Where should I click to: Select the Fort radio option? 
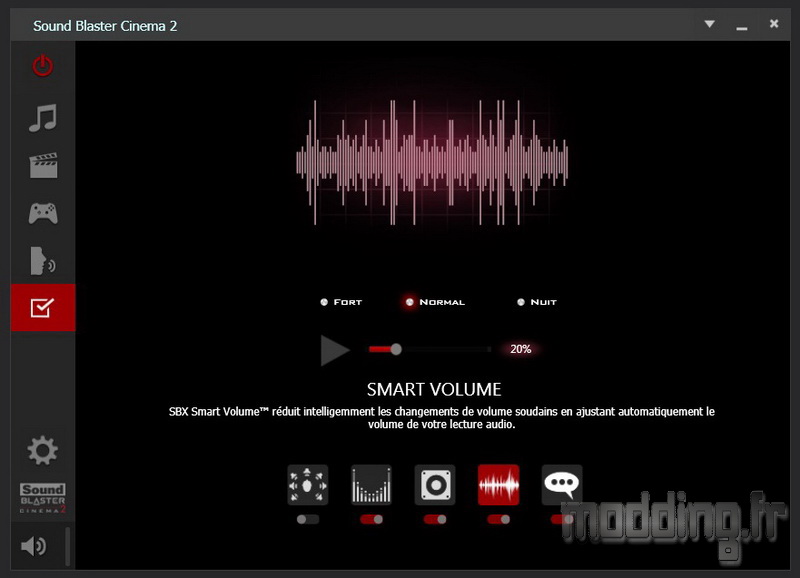pos(341,302)
